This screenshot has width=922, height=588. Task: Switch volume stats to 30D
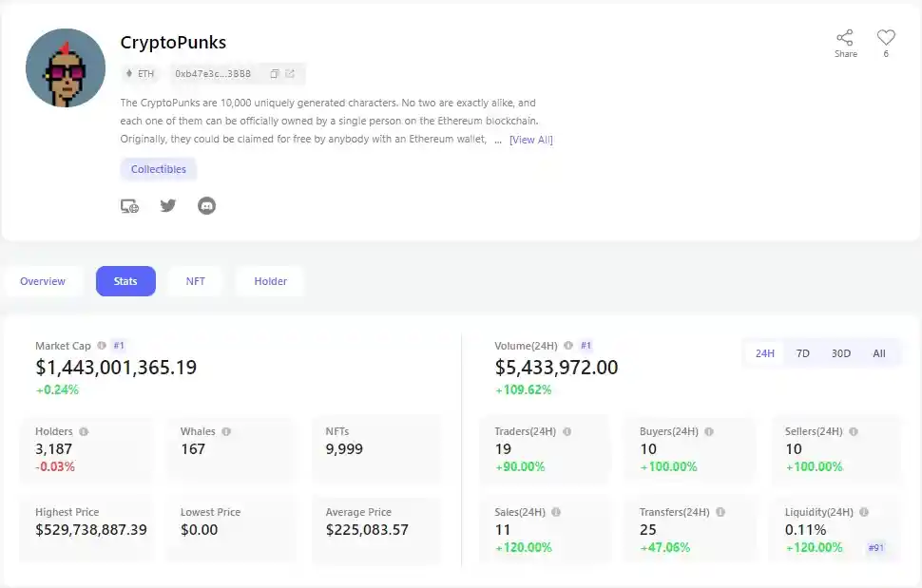(840, 352)
